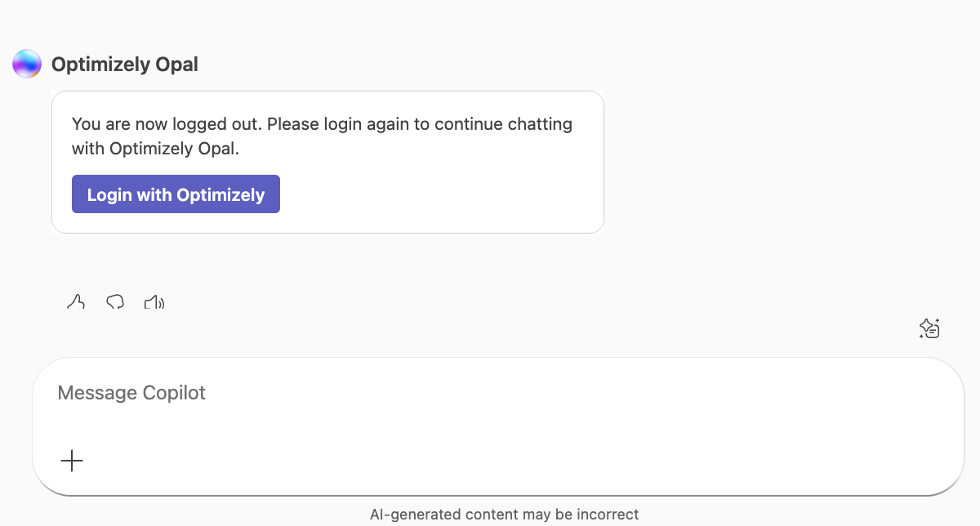Toggle feedback mode via the comment icon
980x526 pixels.
114,301
